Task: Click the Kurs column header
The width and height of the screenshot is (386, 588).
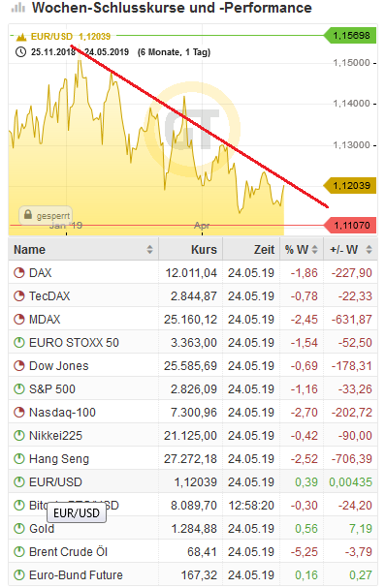Action: [x=204, y=249]
